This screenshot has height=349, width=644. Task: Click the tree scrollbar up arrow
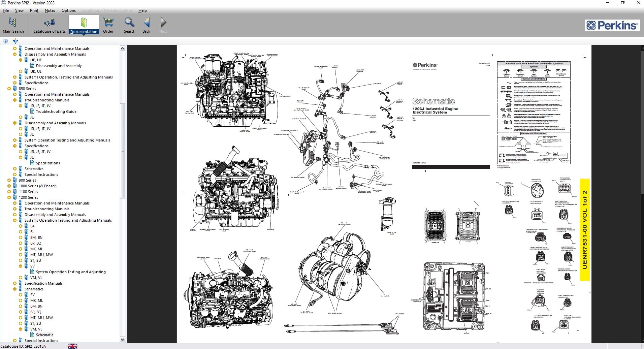click(122, 49)
